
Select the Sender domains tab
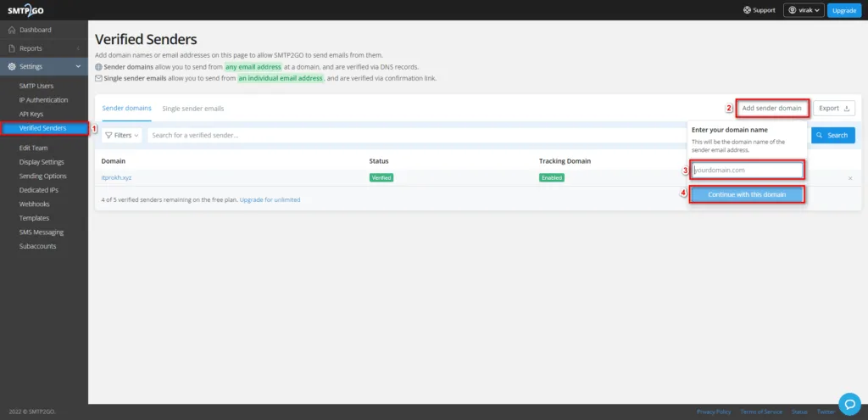[127, 109]
